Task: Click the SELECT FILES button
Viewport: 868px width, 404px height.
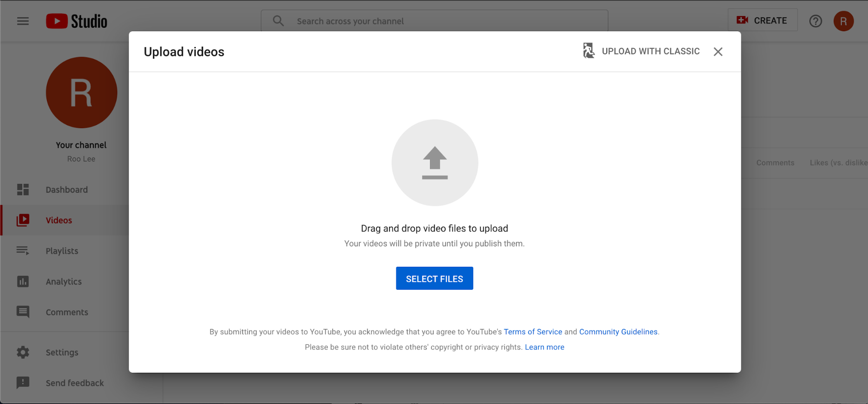Action: 435,278
